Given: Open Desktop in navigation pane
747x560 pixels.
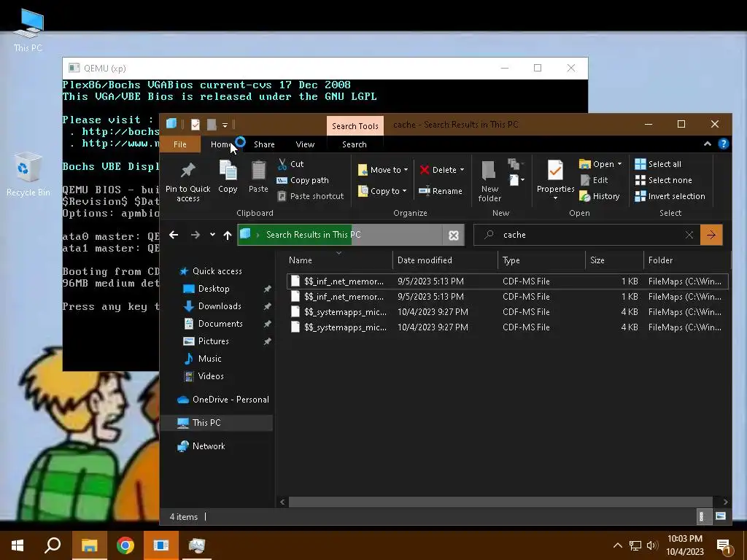Looking at the screenshot, I should tap(214, 289).
